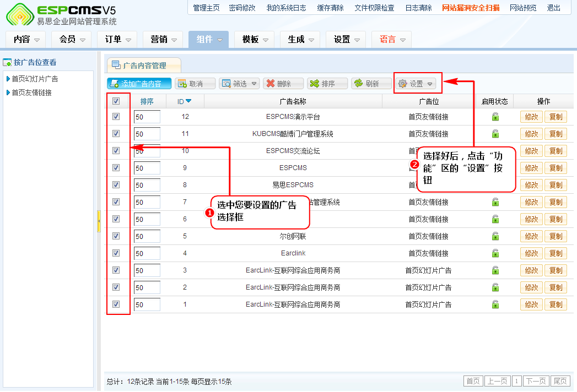Go to 管理主页 in top menu
This screenshot has height=392, width=577.
(206, 8)
